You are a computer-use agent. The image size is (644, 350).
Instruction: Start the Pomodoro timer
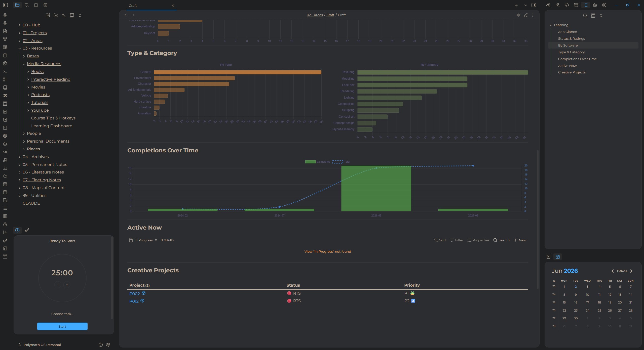pos(62,326)
